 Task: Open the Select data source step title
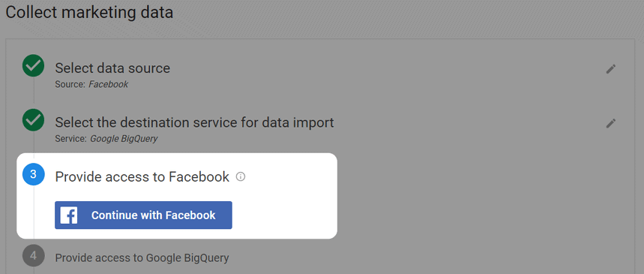click(x=112, y=68)
